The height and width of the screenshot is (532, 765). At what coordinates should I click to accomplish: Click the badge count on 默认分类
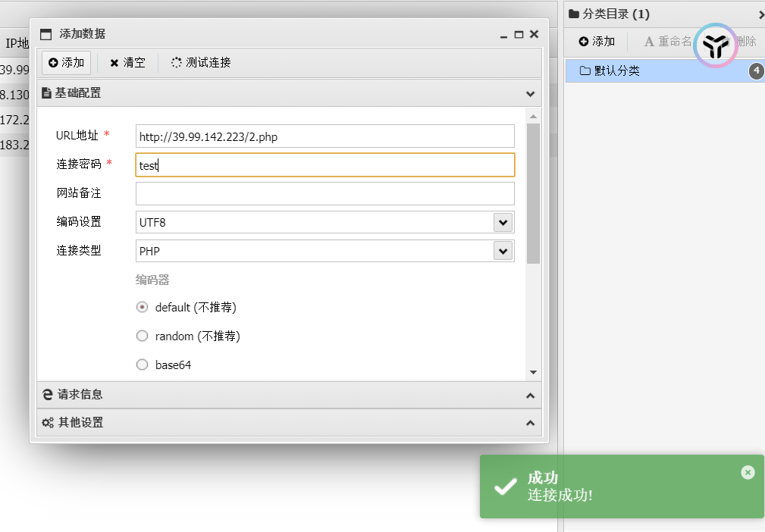coord(757,70)
